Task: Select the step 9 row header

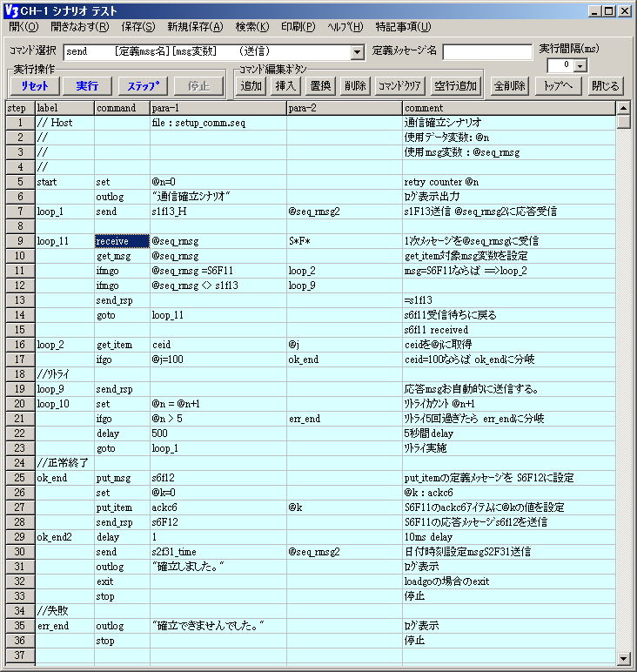Action: point(20,241)
